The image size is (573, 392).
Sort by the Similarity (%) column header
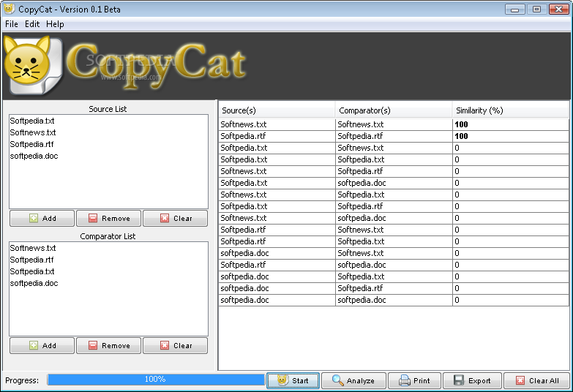point(511,110)
